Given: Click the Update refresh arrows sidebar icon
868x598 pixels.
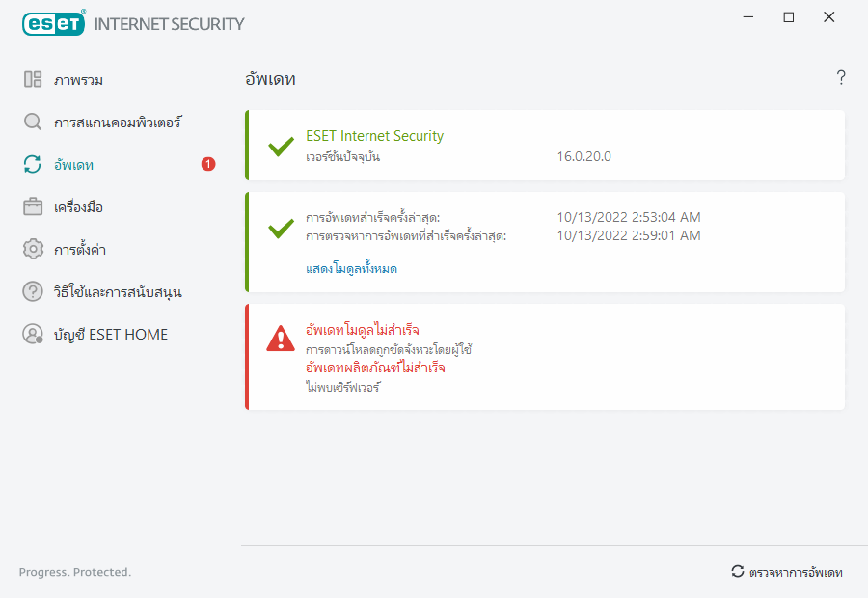Looking at the screenshot, I should [x=33, y=165].
